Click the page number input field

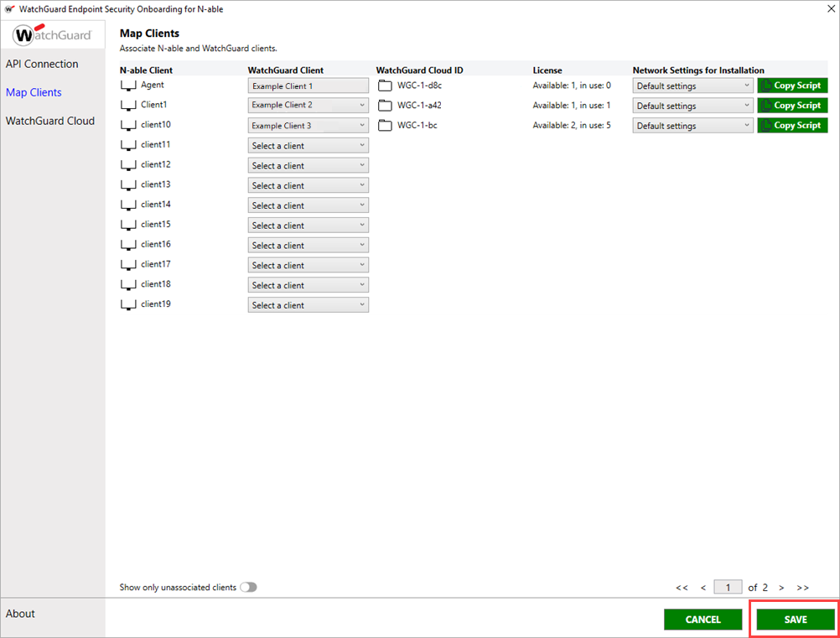(728, 587)
